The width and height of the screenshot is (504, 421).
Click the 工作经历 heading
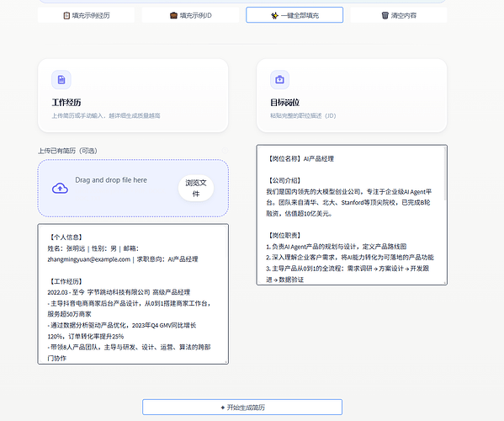click(66, 103)
